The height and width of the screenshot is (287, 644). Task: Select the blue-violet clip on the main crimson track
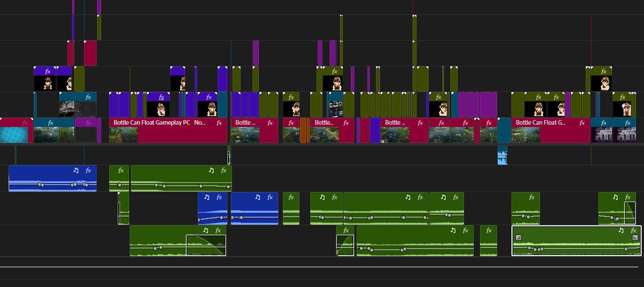click(375, 130)
